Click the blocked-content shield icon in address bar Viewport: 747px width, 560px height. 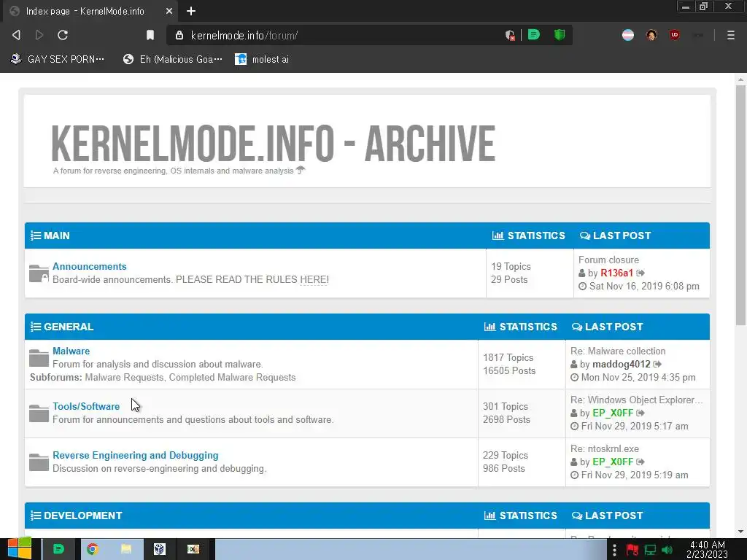click(510, 35)
